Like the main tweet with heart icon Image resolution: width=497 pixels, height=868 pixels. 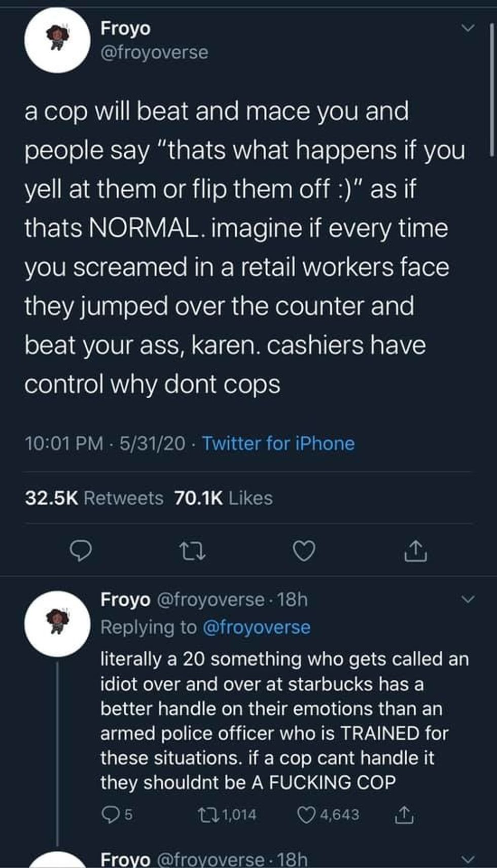click(x=304, y=551)
